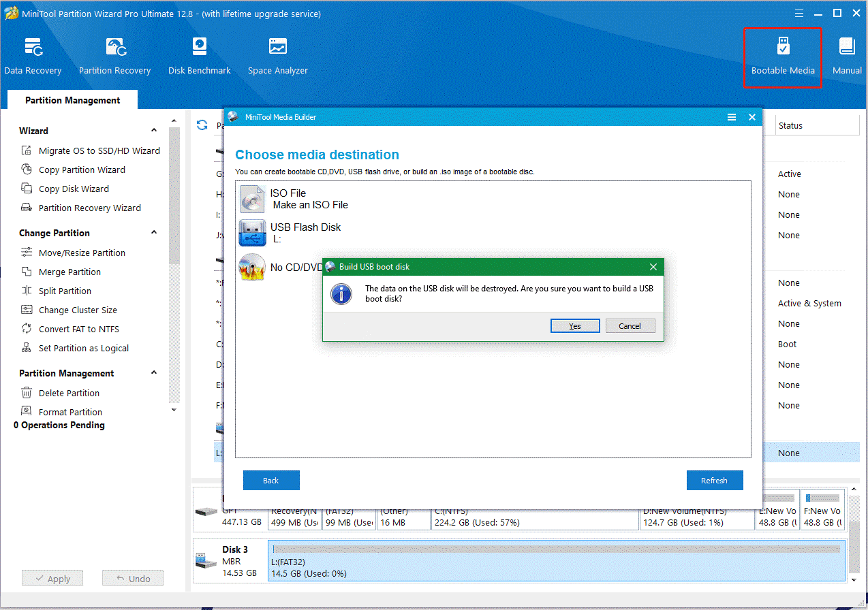Collapse the Wizard section
Viewport: 868px width, 610px height.
(x=153, y=130)
